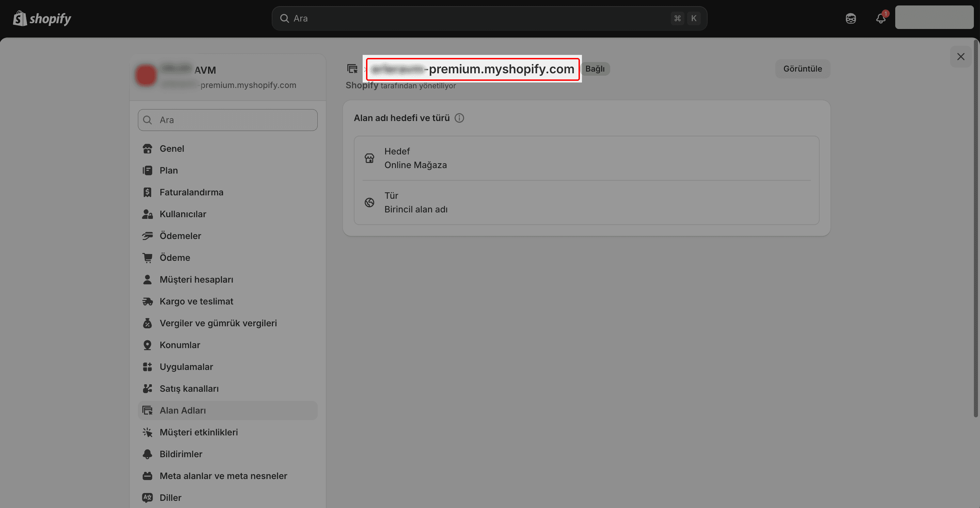Click the Shopify logo in top bar
The image size is (980, 508).
42,18
